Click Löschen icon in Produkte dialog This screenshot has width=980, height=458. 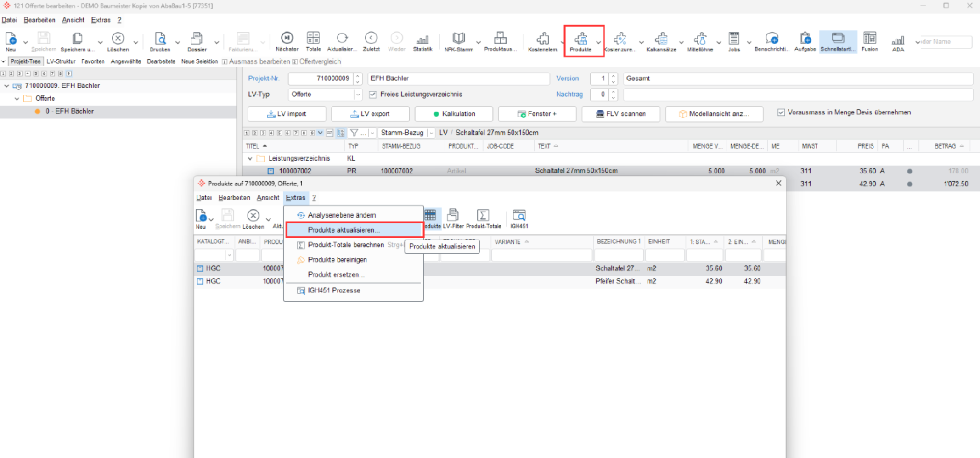pos(253,215)
